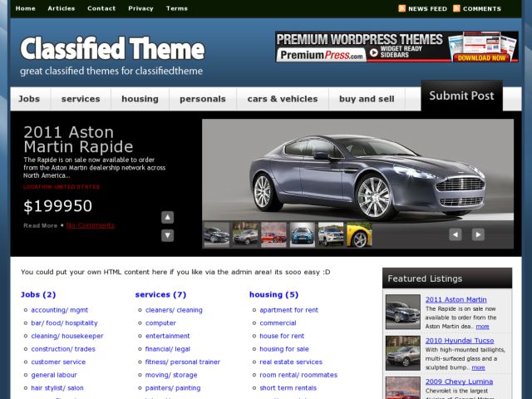Open cleaners/ cleaning services link
The image size is (532, 399).
(174, 310)
